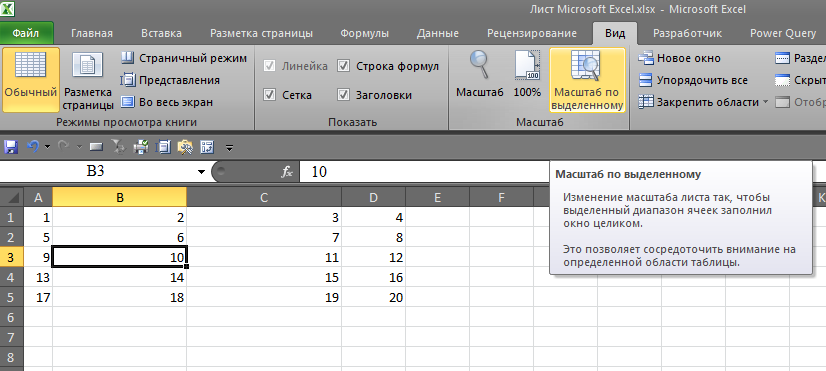This screenshot has width=826, height=371.
Task: Click the Excel application icon in title bar
Action: click(x=7, y=9)
